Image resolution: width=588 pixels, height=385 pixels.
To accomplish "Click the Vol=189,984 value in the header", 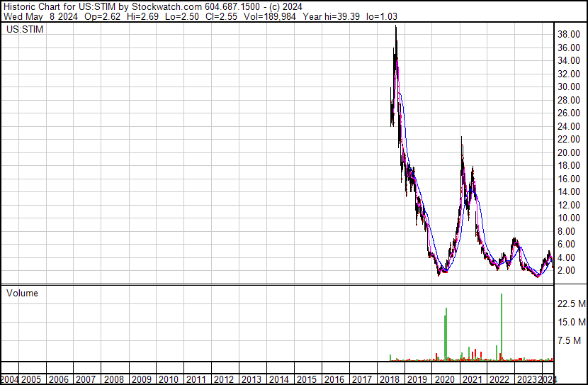I will [x=270, y=16].
